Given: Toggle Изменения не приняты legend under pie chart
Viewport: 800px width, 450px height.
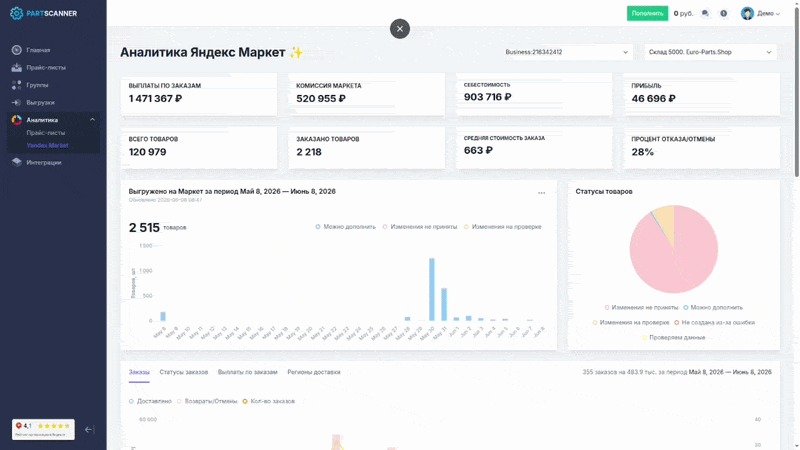Looking at the screenshot, I should [641, 308].
